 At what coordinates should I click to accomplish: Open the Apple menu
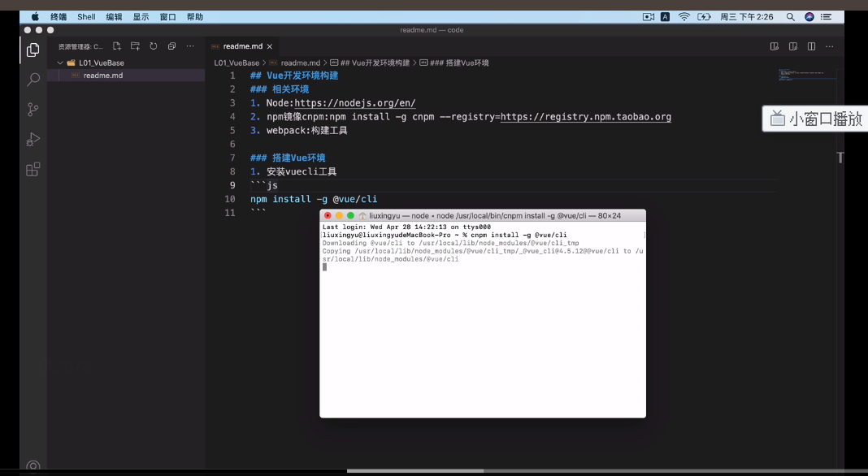(x=35, y=16)
